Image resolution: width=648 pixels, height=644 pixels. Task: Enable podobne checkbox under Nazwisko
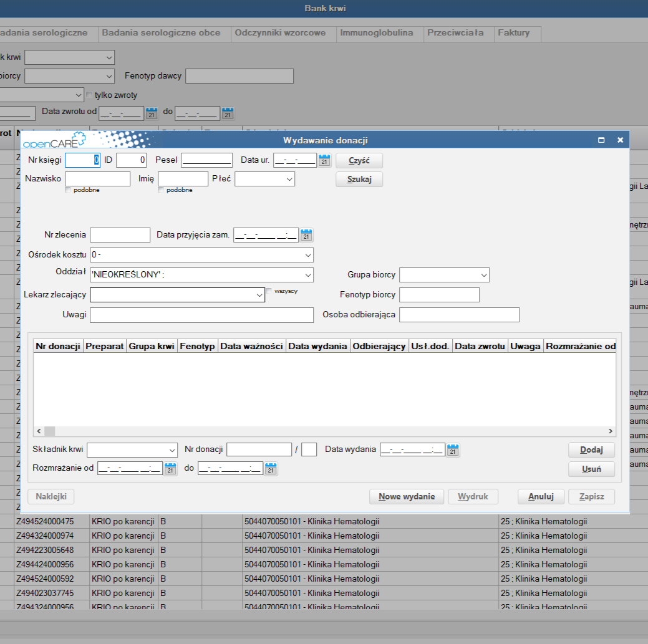pyautogui.click(x=69, y=190)
